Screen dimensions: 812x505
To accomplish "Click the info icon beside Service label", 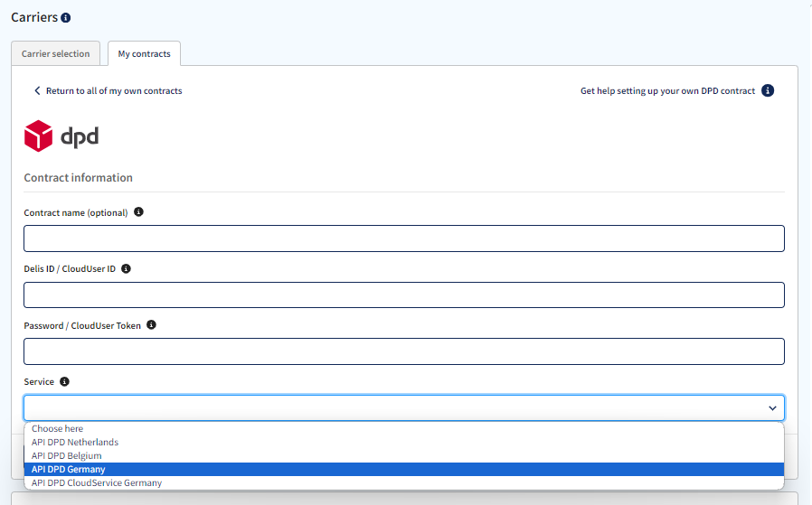I will [64, 381].
